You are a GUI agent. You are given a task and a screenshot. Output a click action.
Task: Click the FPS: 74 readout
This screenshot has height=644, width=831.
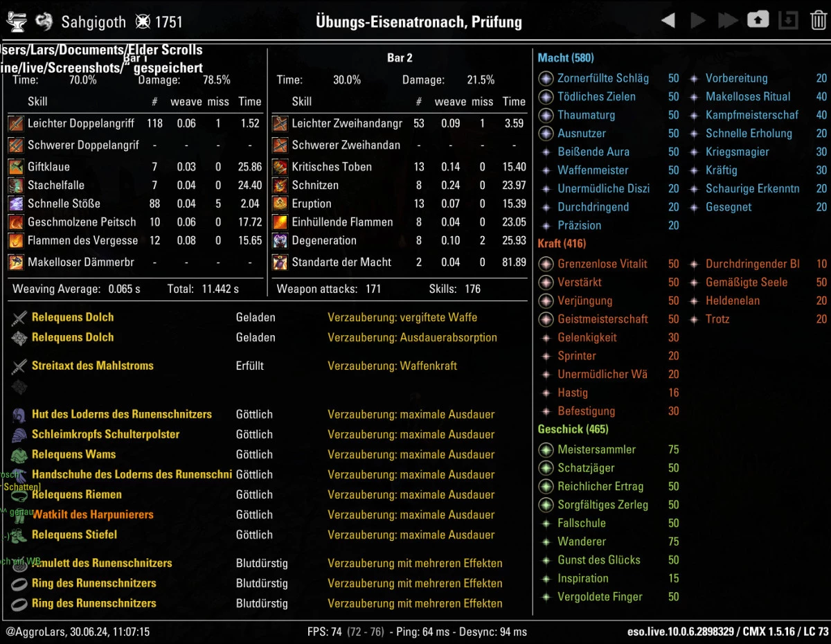point(325,632)
